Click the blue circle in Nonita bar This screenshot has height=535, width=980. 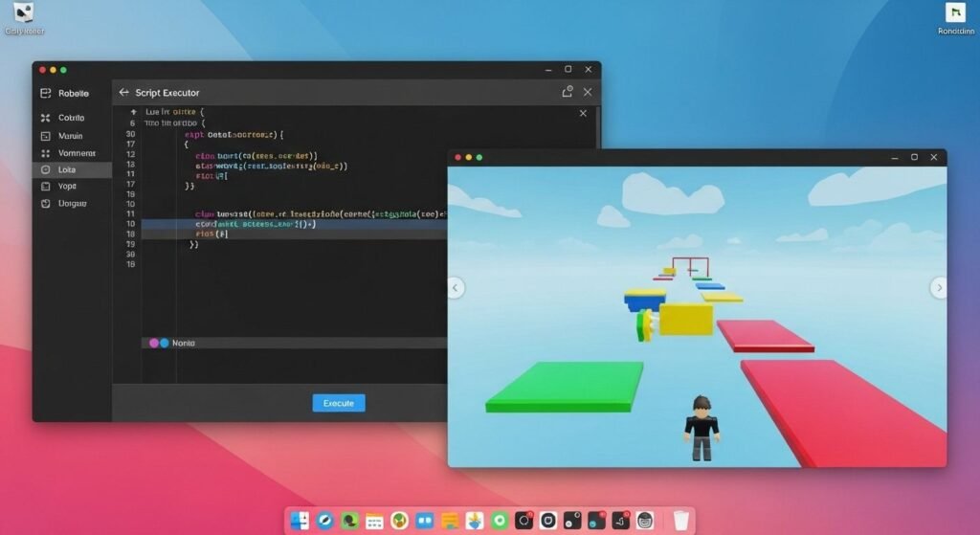coord(164,342)
